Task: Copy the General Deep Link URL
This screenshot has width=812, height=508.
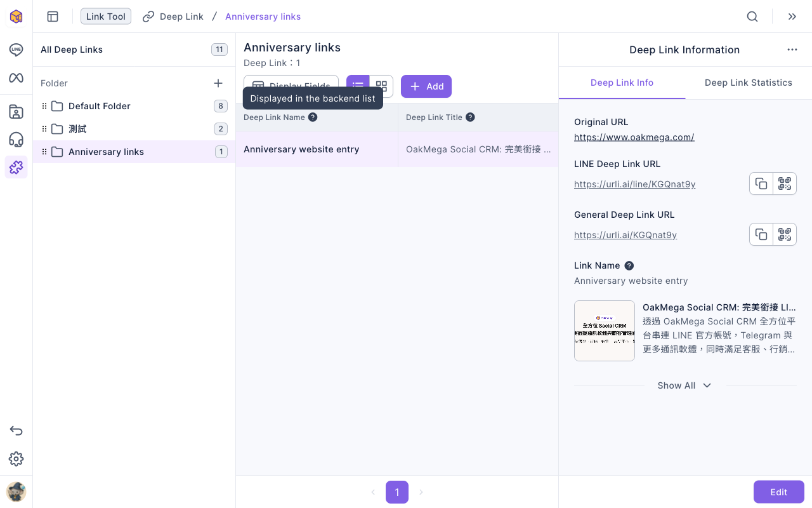Action: pyautogui.click(x=761, y=234)
